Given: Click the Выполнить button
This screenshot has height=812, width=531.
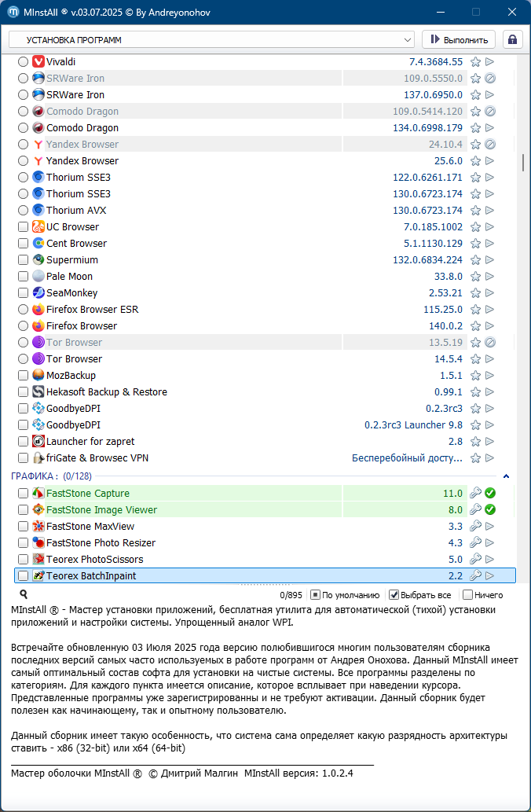Looking at the screenshot, I should [x=459, y=40].
